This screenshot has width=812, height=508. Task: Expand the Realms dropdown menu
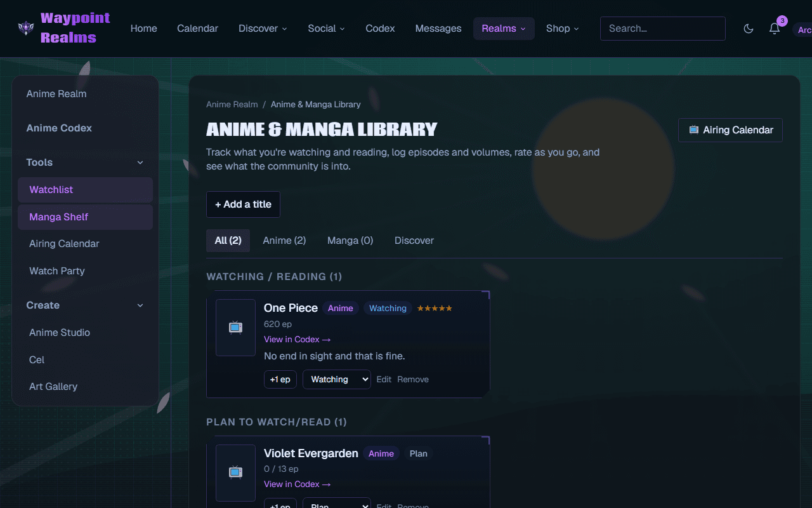coord(504,29)
